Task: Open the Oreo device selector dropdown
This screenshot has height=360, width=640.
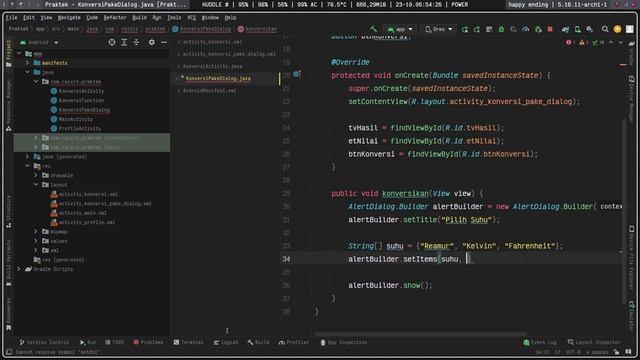Action: pyautogui.click(x=439, y=29)
